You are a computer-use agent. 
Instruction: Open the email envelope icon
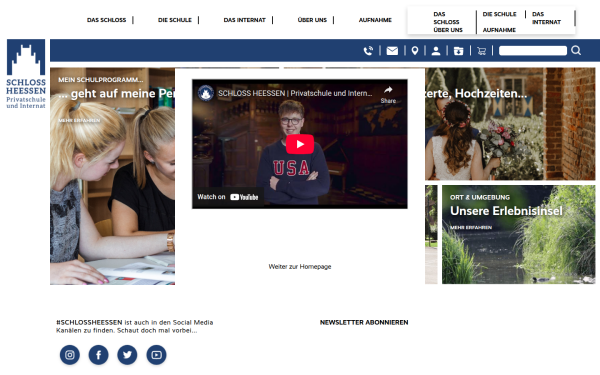pyautogui.click(x=392, y=51)
